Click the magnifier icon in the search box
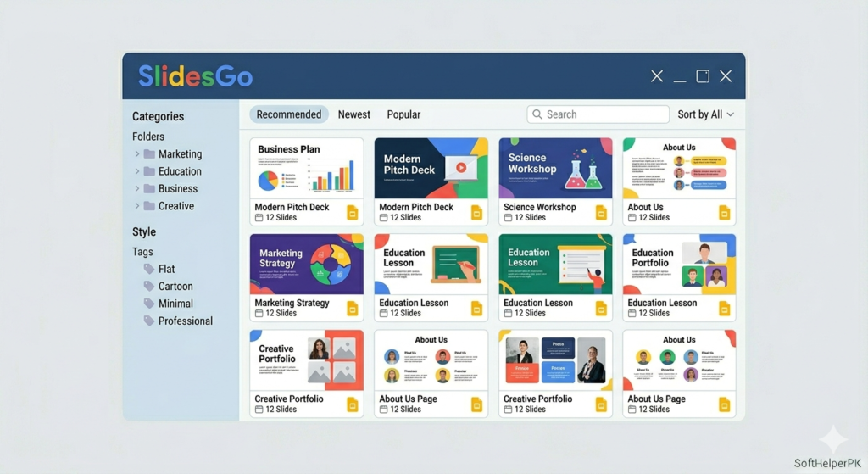The width and height of the screenshot is (868, 474). pyautogui.click(x=537, y=114)
